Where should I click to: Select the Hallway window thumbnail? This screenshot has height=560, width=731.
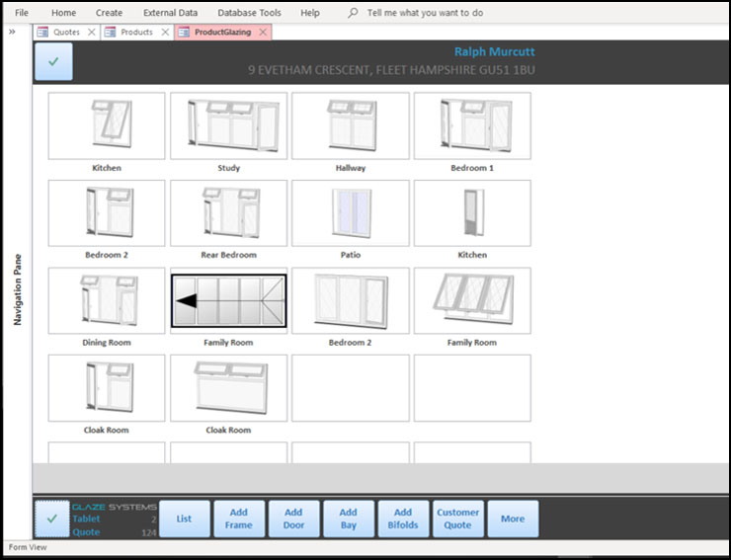tap(351, 125)
